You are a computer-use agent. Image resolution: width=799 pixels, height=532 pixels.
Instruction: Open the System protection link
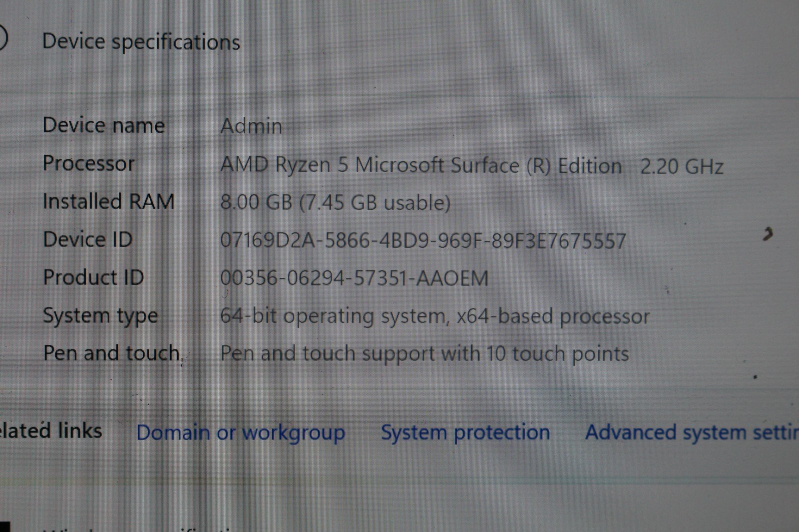pos(465,432)
